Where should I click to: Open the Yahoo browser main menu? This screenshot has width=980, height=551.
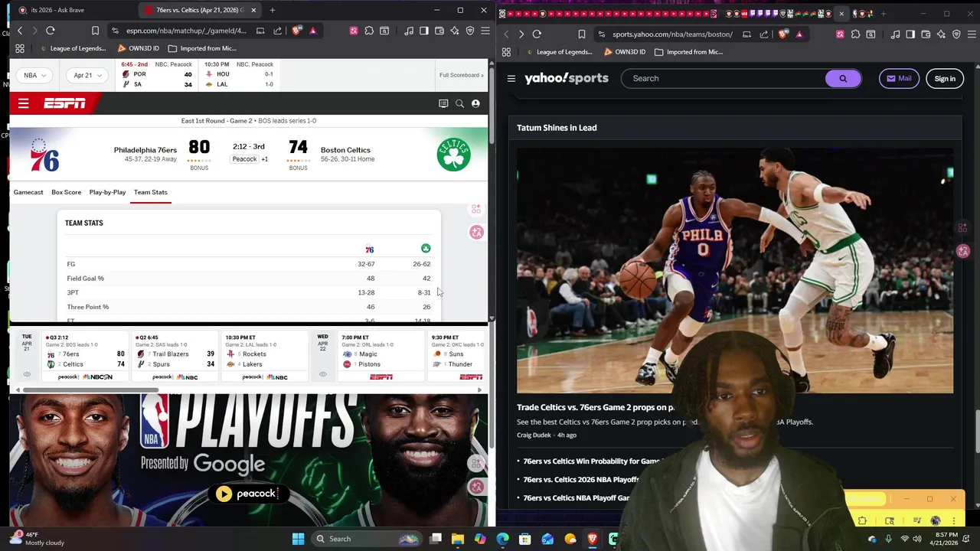[x=972, y=34]
